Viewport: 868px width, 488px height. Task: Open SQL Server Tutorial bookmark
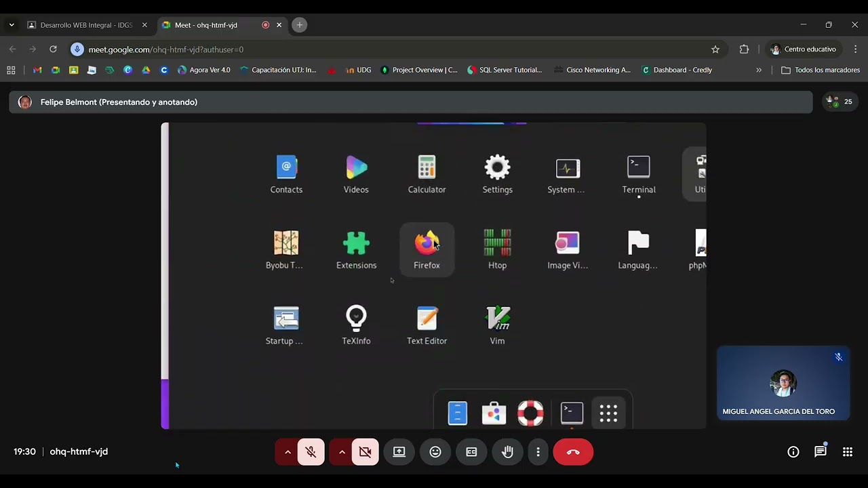[505, 70]
